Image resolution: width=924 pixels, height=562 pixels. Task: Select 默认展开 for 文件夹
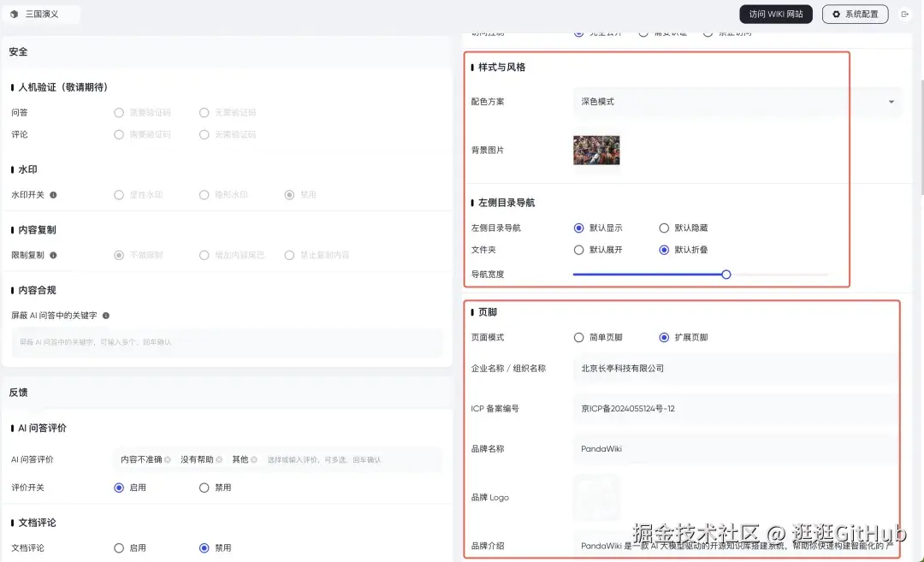pyautogui.click(x=579, y=250)
